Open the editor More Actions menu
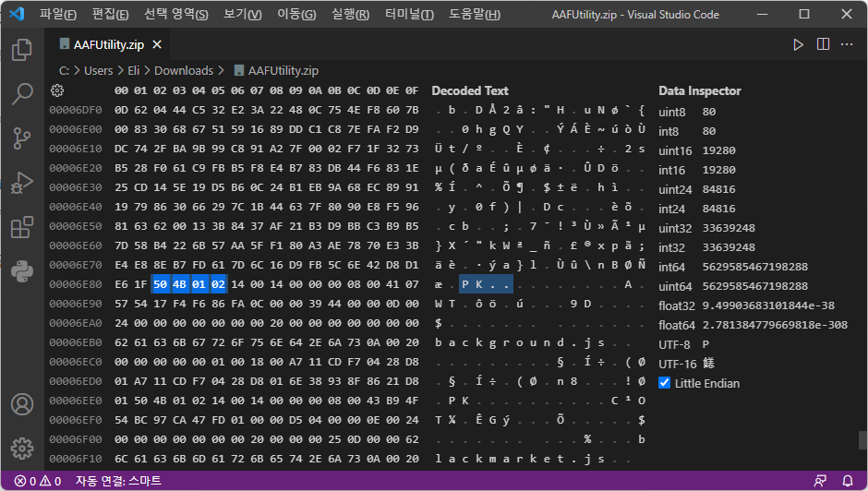868x491 pixels. coord(847,44)
